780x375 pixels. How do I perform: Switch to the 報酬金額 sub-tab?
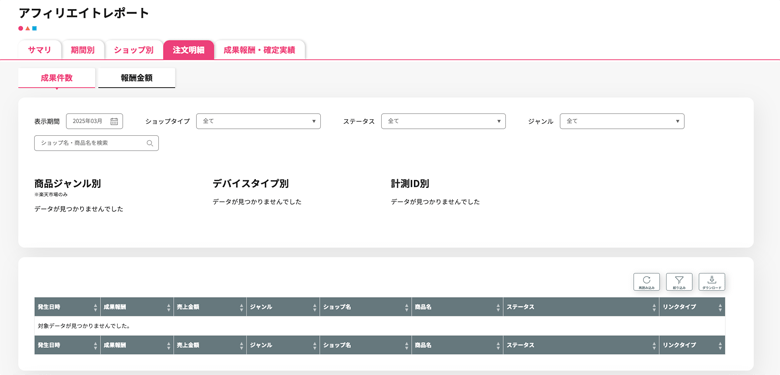click(136, 78)
